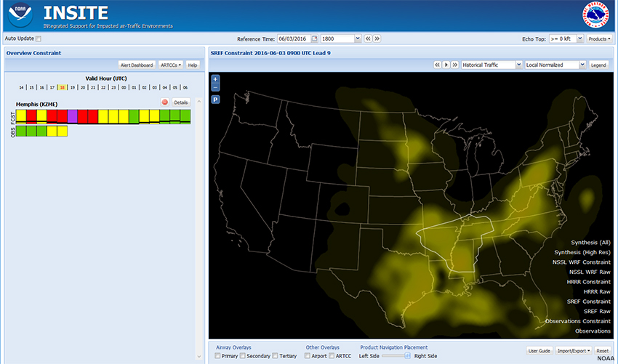The width and height of the screenshot is (618, 364).
Task: Open the User Guide
Action: point(539,351)
